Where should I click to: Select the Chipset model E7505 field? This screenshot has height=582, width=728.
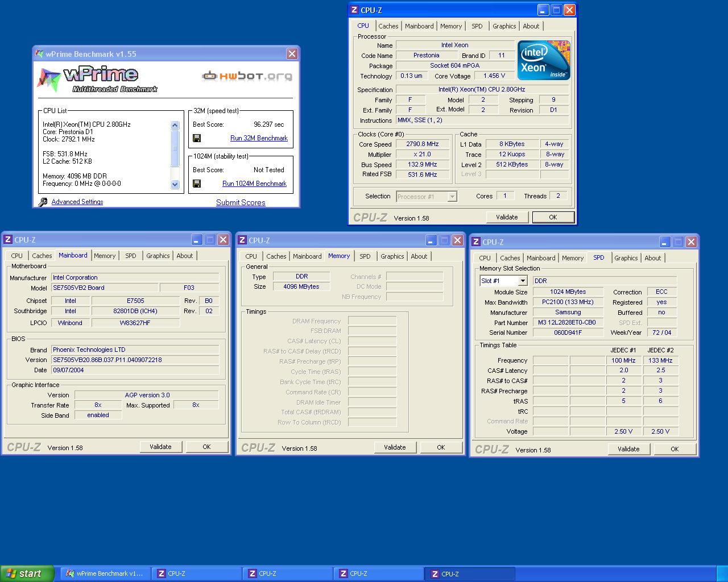click(x=135, y=301)
